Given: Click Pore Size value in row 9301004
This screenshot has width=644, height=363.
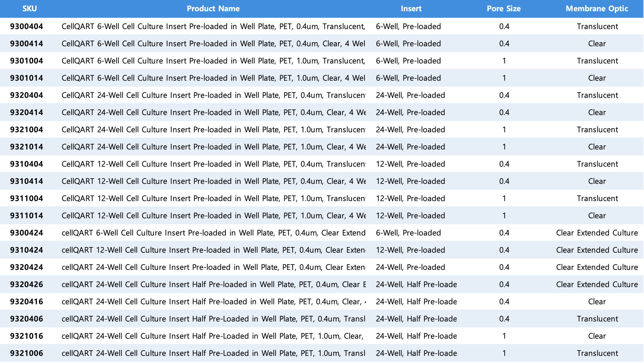Looking at the screenshot, I should point(504,61).
